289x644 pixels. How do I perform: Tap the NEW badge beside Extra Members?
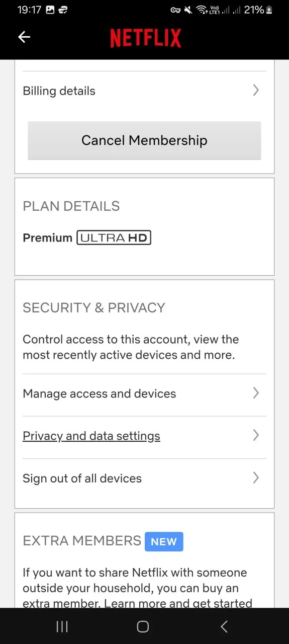point(164,541)
